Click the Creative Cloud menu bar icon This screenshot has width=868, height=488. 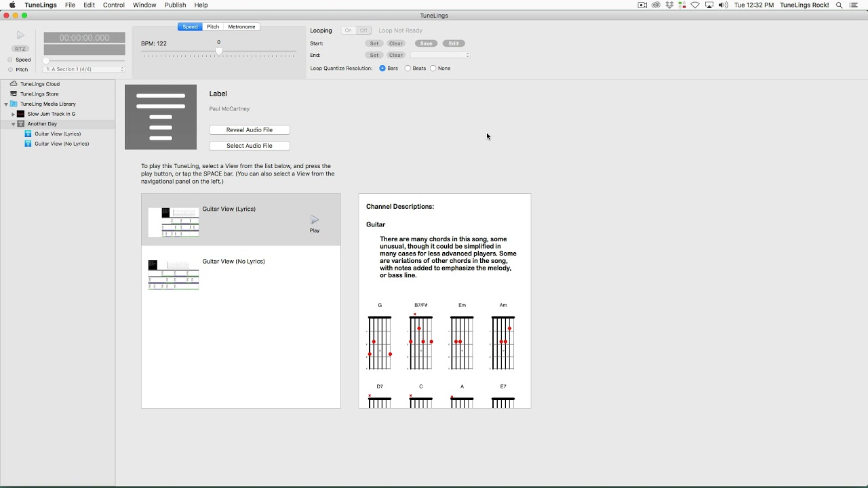(x=656, y=5)
